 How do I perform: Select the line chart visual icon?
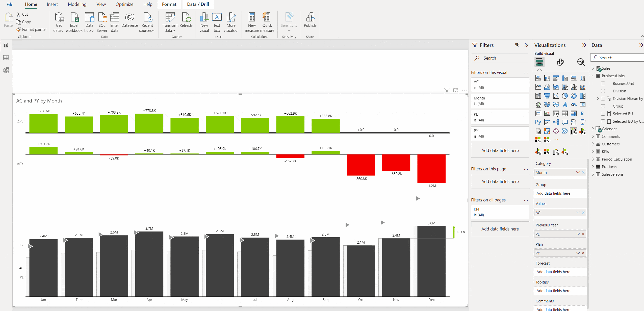point(538,87)
